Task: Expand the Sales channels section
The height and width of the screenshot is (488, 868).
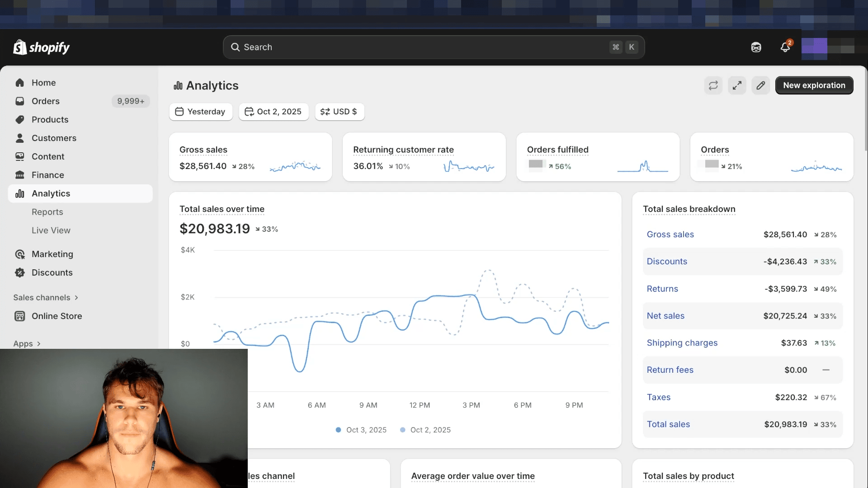Action: pos(46,297)
